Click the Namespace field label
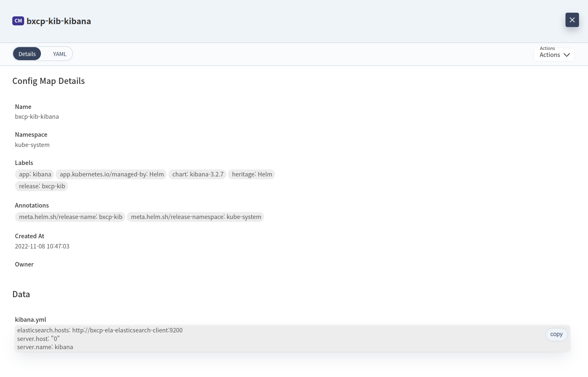 click(x=31, y=135)
